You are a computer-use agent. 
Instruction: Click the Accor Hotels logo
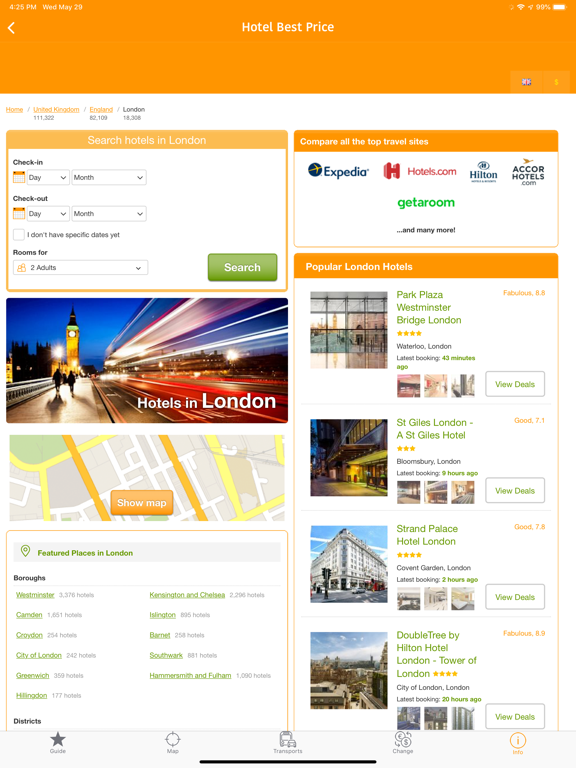pyautogui.click(x=528, y=172)
